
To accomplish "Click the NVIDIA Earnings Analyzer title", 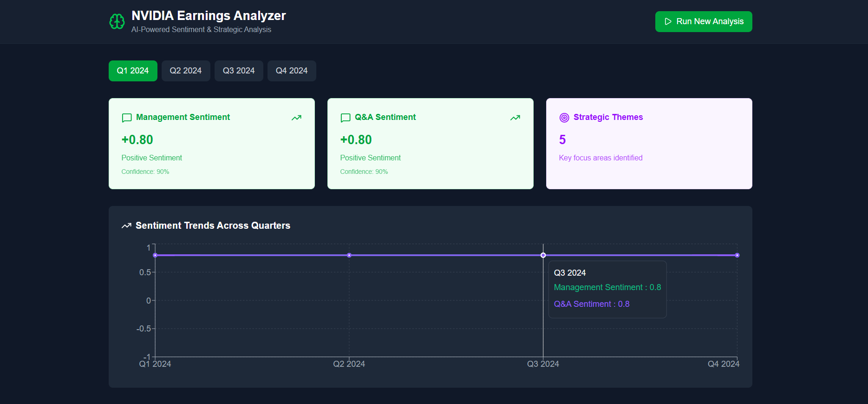I will point(209,16).
